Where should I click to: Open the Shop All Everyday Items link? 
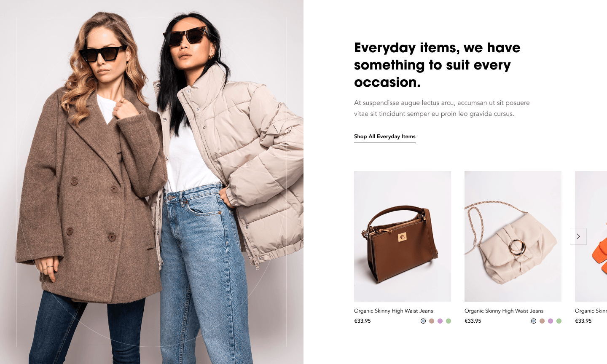tap(384, 136)
